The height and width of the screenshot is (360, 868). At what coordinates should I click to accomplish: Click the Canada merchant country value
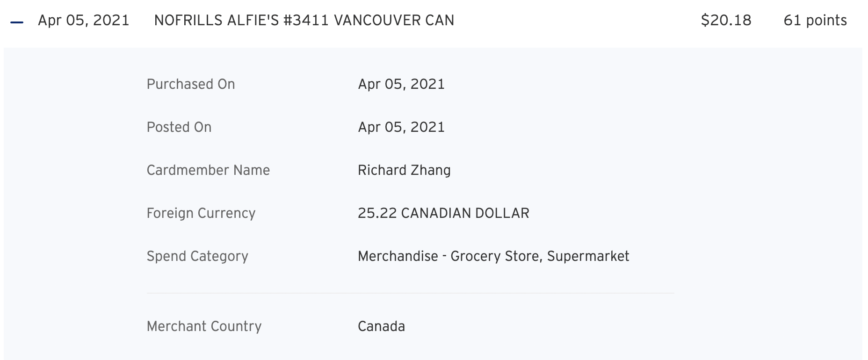381,326
